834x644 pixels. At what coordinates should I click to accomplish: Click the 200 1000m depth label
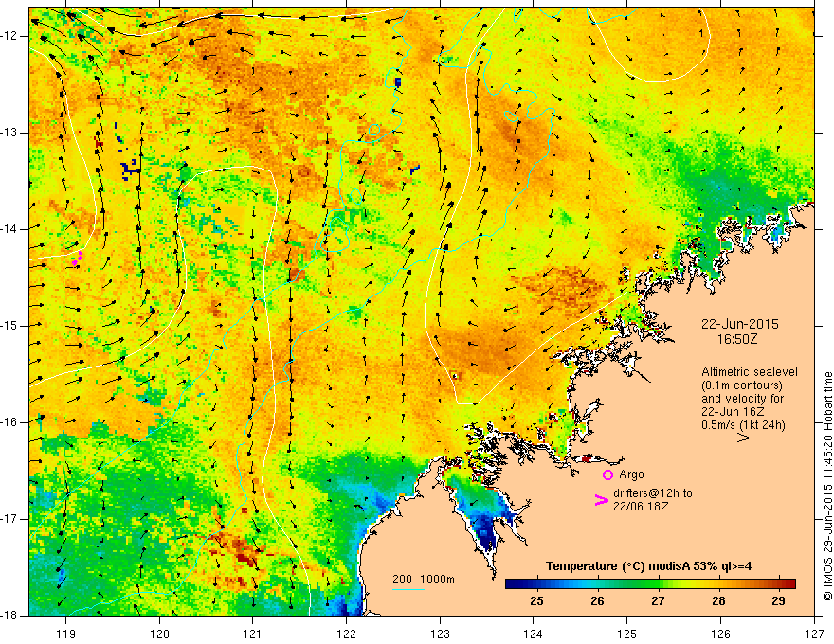click(x=424, y=580)
